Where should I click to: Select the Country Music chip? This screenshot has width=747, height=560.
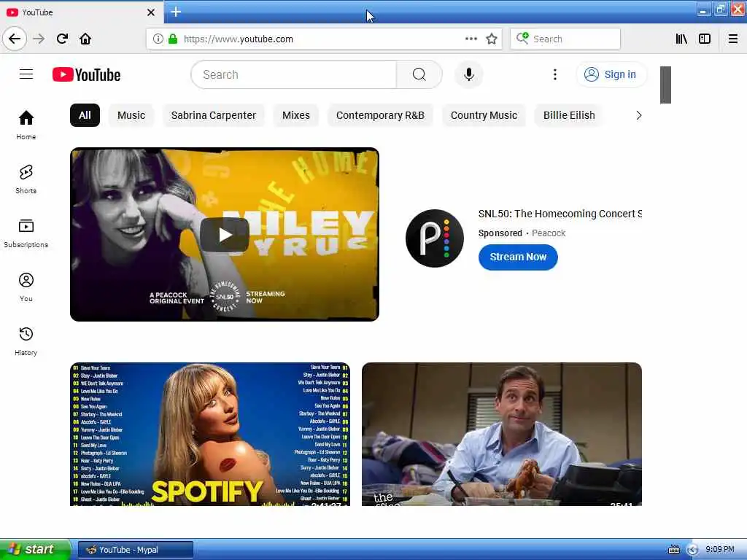coord(484,115)
